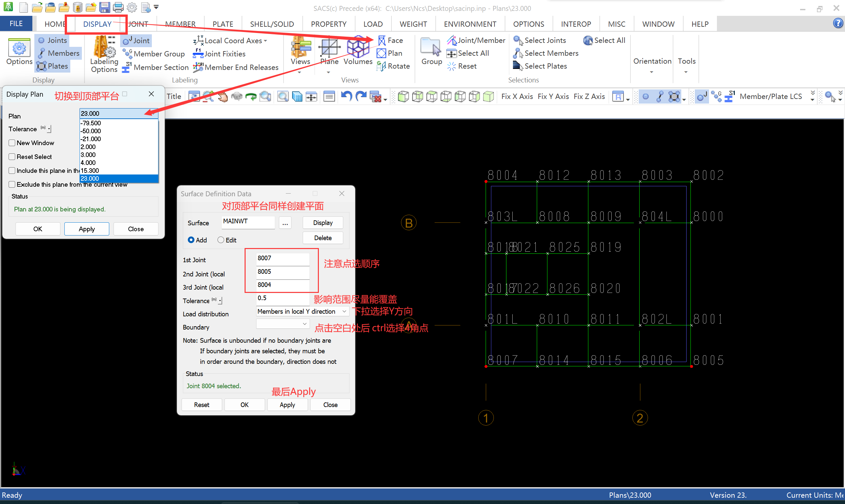Expand the Local Coord Axes dropdown
845x504 pixels.
265,41
